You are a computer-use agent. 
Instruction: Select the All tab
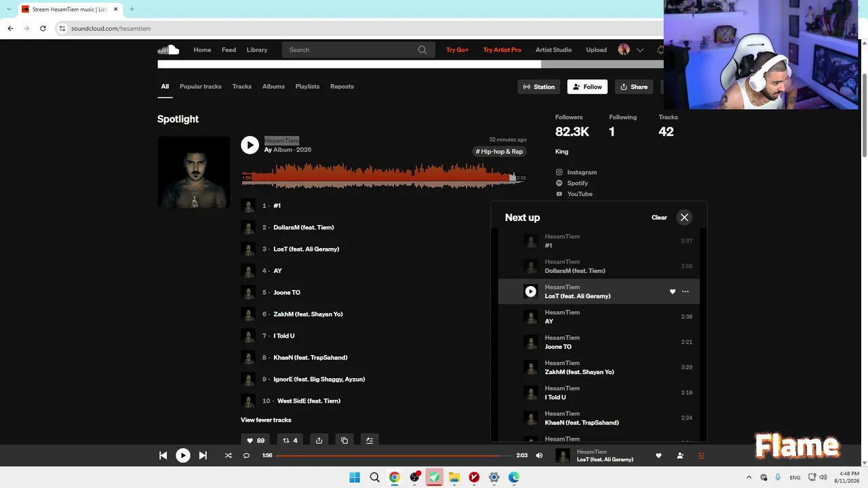165,87
